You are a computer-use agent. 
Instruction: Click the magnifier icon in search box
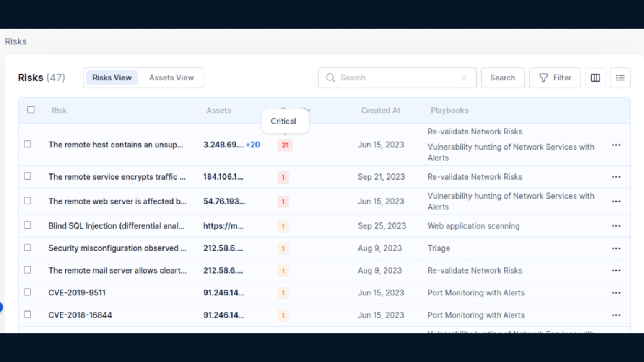[330, 78]
